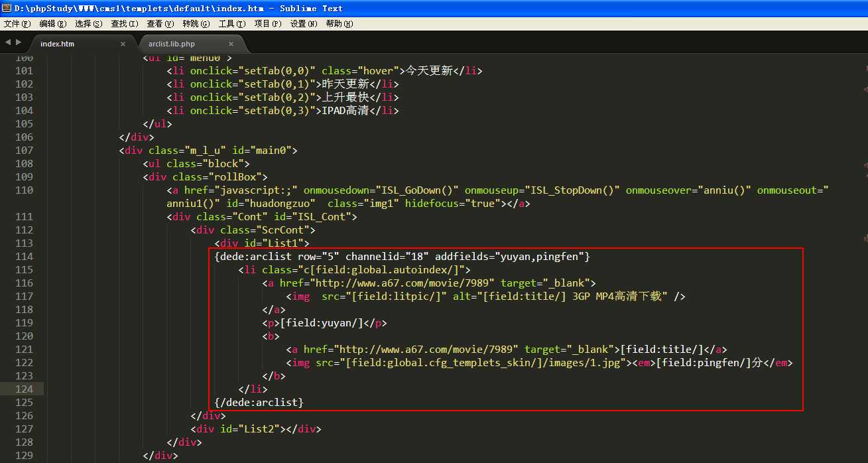Click the text 昨天更新 on line 102
The width and height of the screenshot is (868, 463).
[345, 84]
